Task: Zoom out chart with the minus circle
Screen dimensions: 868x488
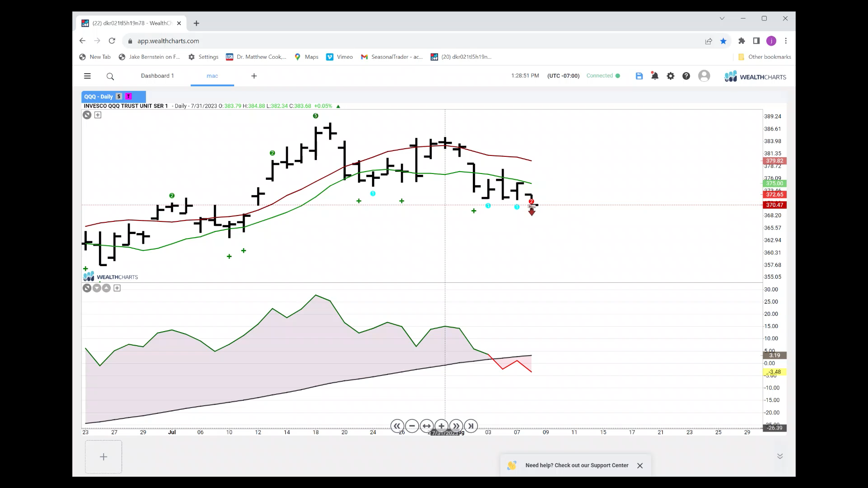Action: tap(412, 426)
